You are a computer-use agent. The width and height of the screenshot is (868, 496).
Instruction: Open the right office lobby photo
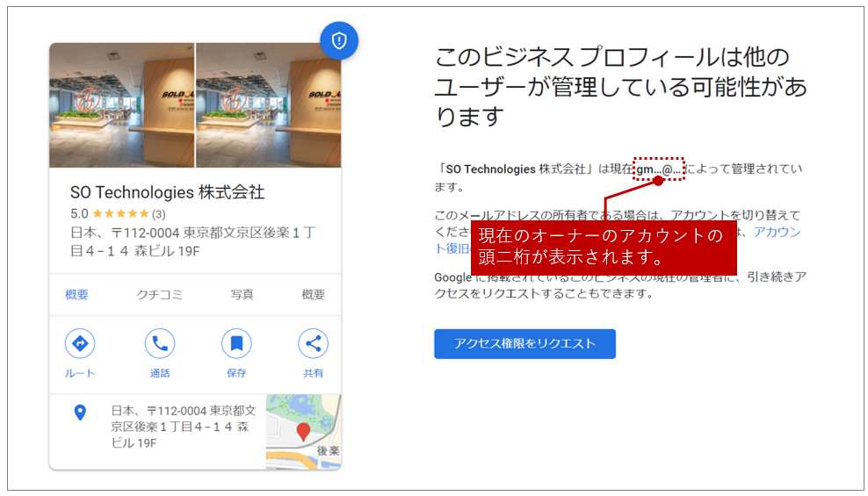tap(268, 105)
